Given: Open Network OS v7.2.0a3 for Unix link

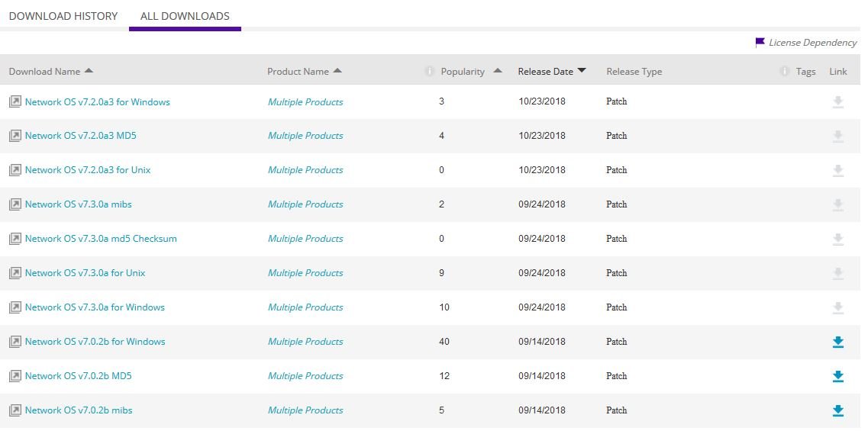Looking at the screenshot, I should 88,170.
